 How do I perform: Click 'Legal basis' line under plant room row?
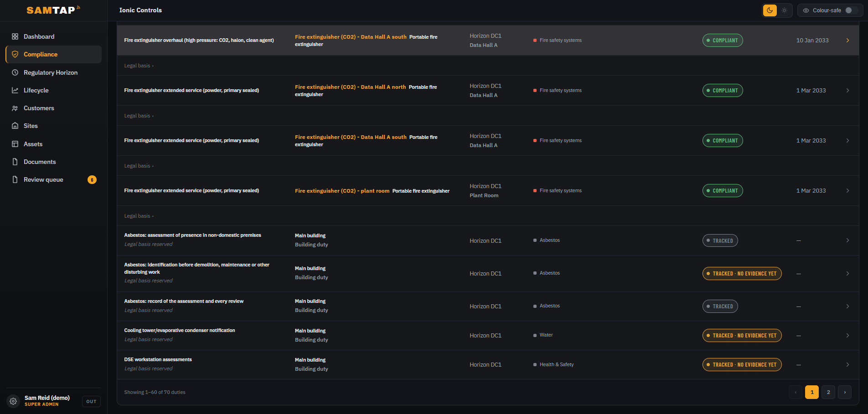click(x=139, y=216)
